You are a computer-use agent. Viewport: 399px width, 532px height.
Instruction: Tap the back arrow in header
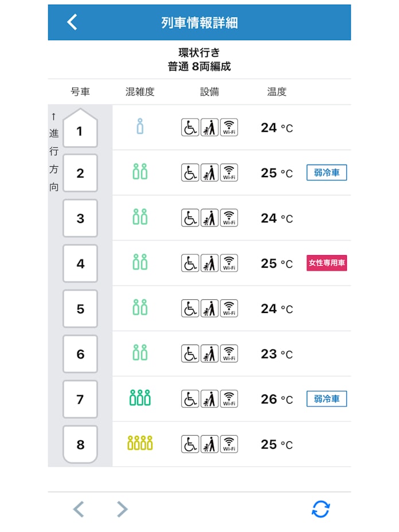72,22
